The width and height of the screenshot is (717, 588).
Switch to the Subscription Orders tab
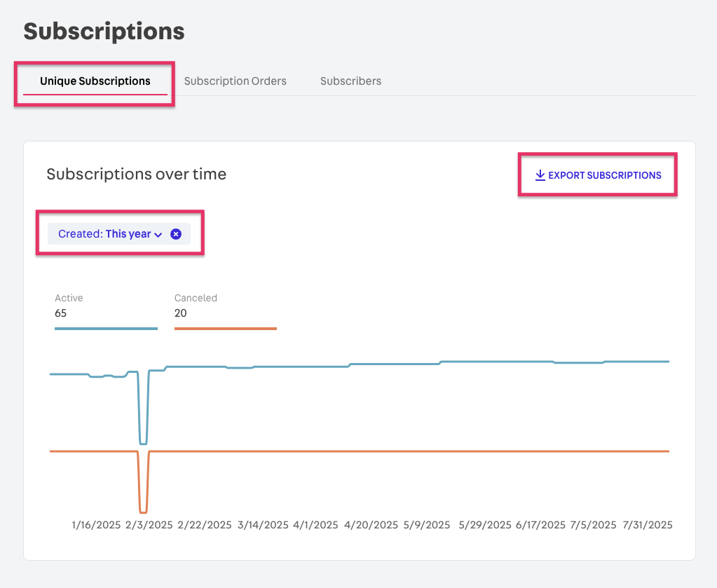point(235,81)
